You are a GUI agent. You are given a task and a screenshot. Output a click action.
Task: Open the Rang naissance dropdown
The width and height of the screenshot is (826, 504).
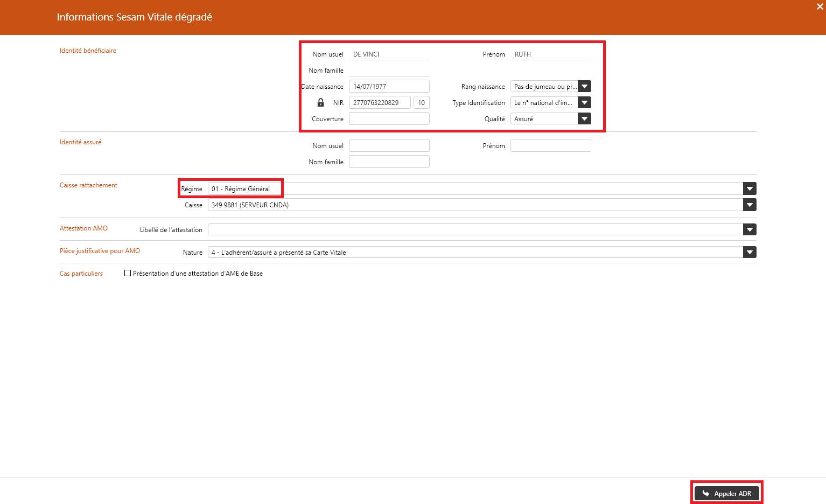tap(584, 86)
